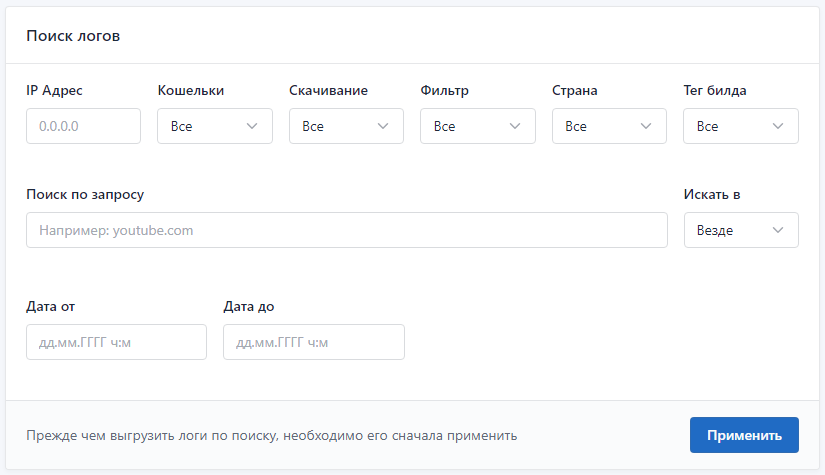
Task: Click the Дата от date input
Action: pyautogui.click(x=116, y=342)
